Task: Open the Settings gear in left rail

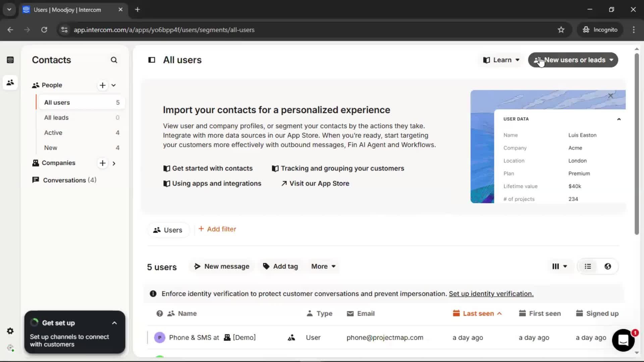Action: click(x=10, y=331)
